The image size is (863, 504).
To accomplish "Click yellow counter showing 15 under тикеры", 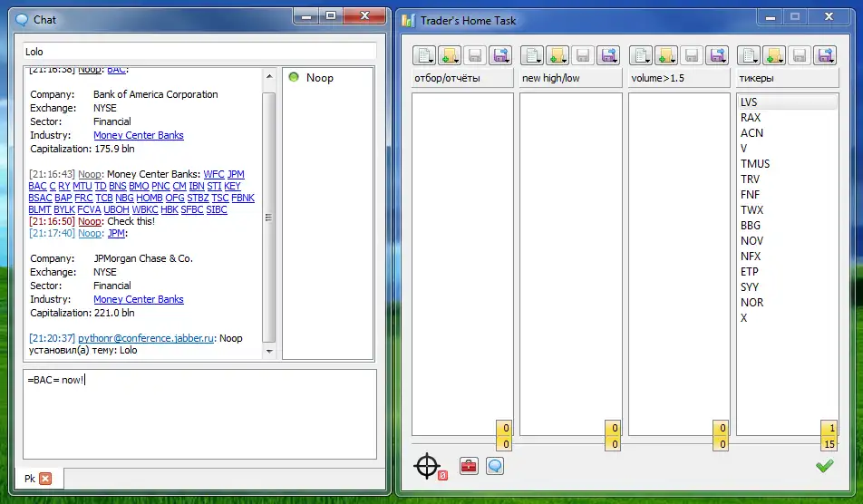I will 829,444.
